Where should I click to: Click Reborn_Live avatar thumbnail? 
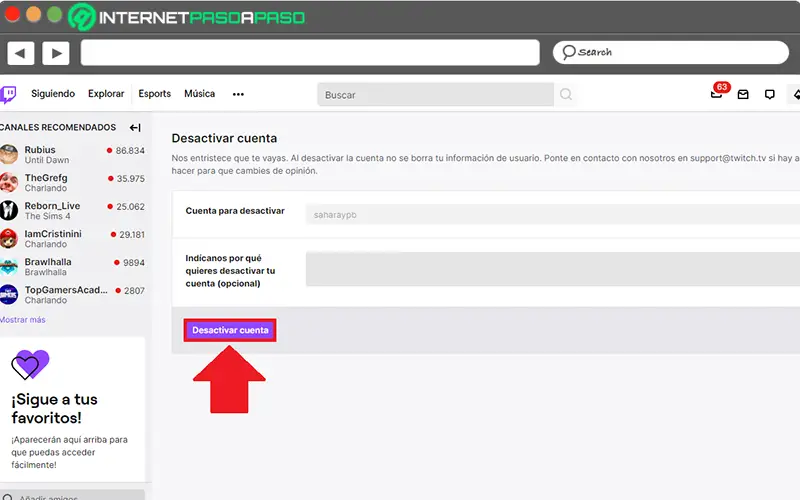(x=8, y=210)
